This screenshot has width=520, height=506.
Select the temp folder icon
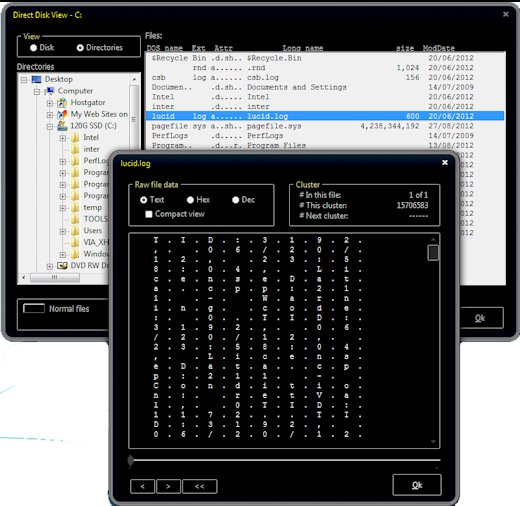click(x=75, y=208)
